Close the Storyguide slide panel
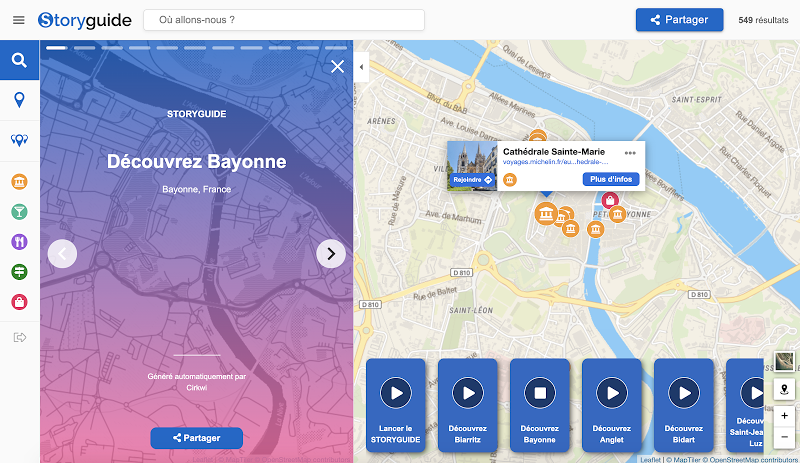The image size is (800, 463). pyautogui.click(x=337, y=66)
